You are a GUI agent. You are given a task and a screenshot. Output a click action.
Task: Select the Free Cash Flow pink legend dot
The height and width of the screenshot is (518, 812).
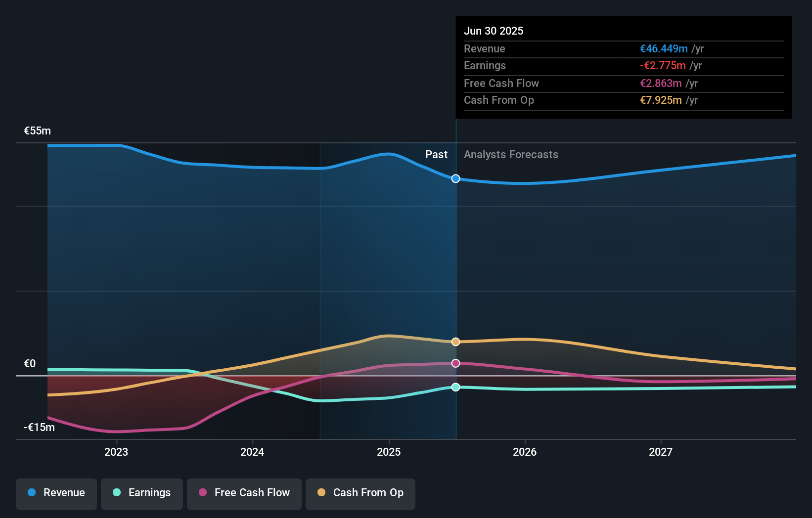[201, 493]
